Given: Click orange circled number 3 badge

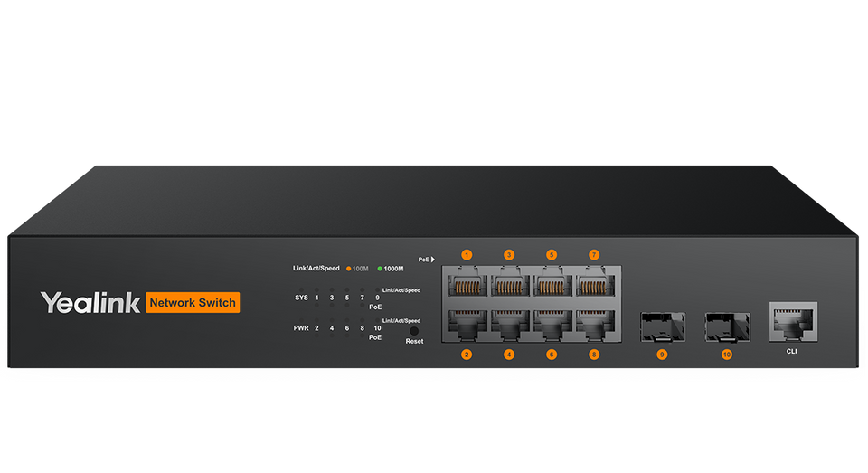Looking at the screenshot, I should (509, 255).
